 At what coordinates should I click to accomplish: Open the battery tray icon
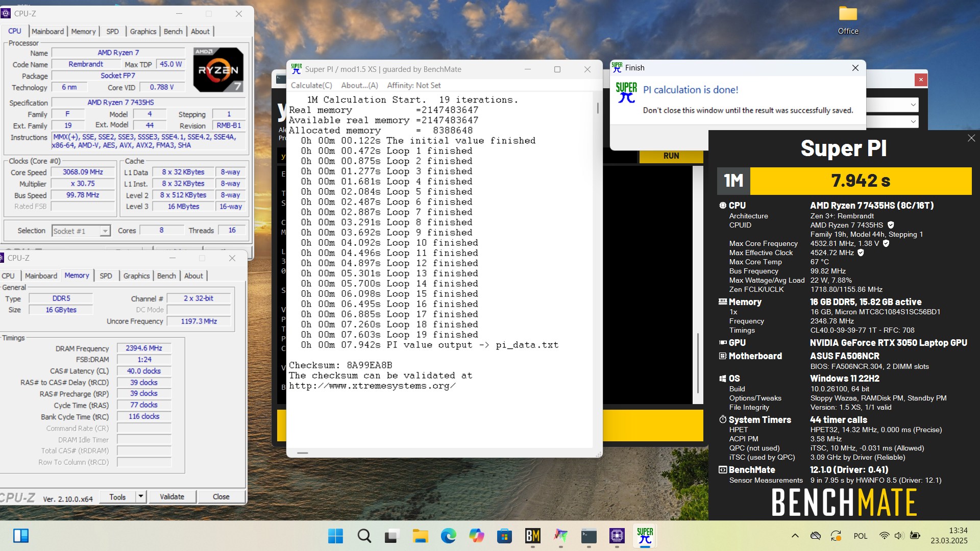click(915, 536)
